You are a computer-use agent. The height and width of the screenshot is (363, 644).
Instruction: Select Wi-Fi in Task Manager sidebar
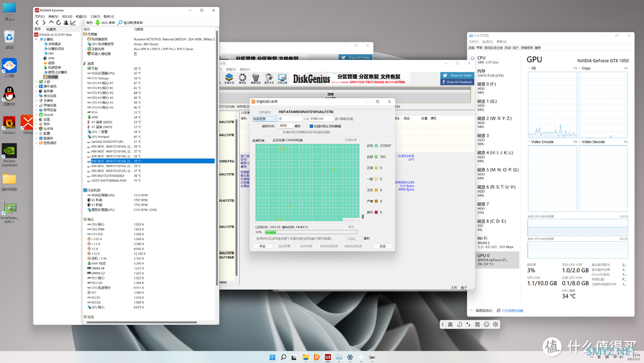(496, 242)
